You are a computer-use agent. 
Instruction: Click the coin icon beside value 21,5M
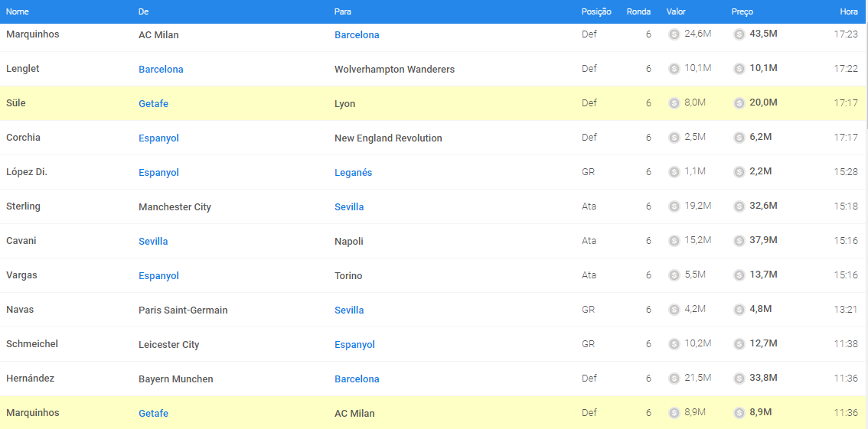coord(674,379)
